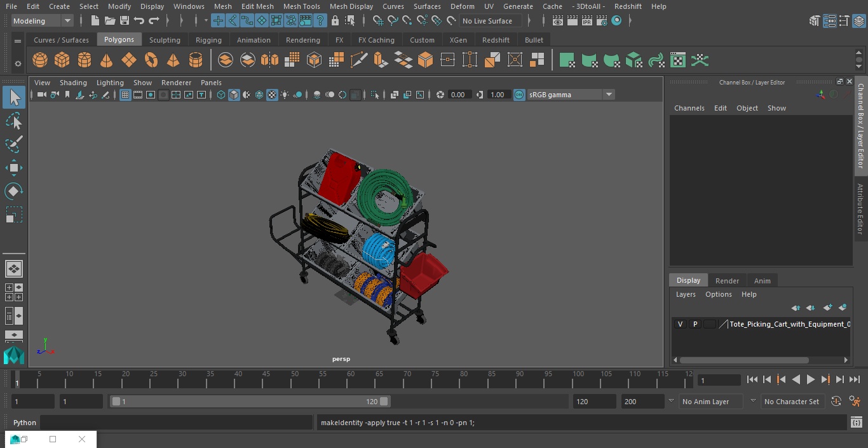Create a polygon pipe from the shelf

pyautogui.click(x=196, y=60)
